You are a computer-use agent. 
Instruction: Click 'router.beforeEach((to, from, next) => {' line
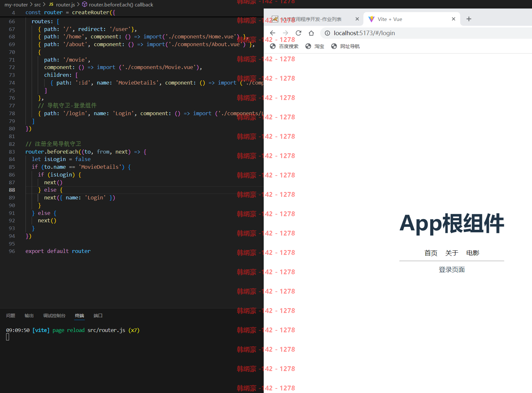(x=86, y=152)
